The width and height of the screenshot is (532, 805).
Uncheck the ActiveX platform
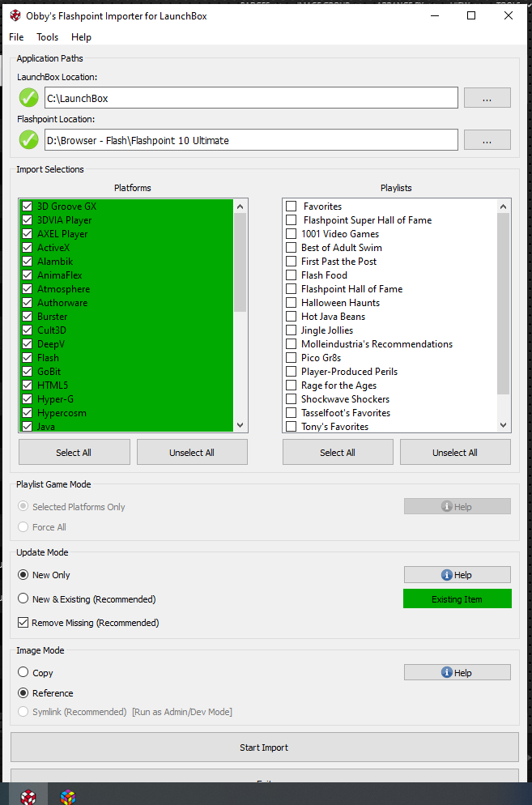pyautogui.click(x=28, y=248)
